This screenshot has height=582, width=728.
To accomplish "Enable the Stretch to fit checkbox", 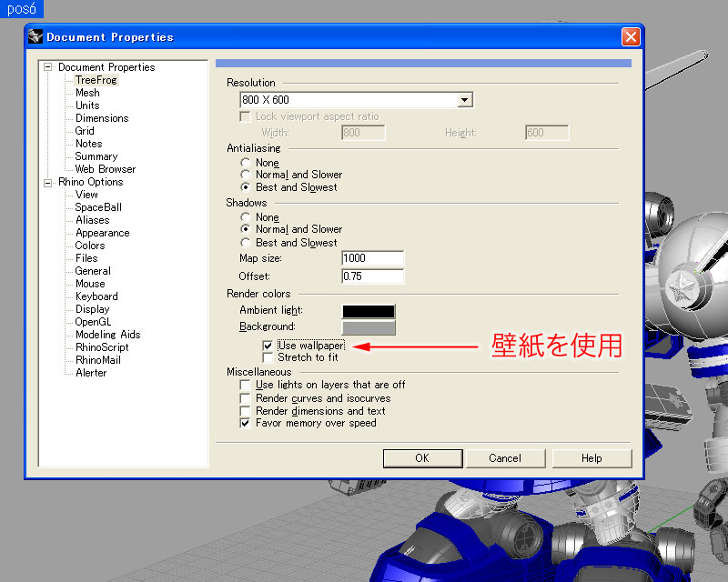I will point(268,357).
